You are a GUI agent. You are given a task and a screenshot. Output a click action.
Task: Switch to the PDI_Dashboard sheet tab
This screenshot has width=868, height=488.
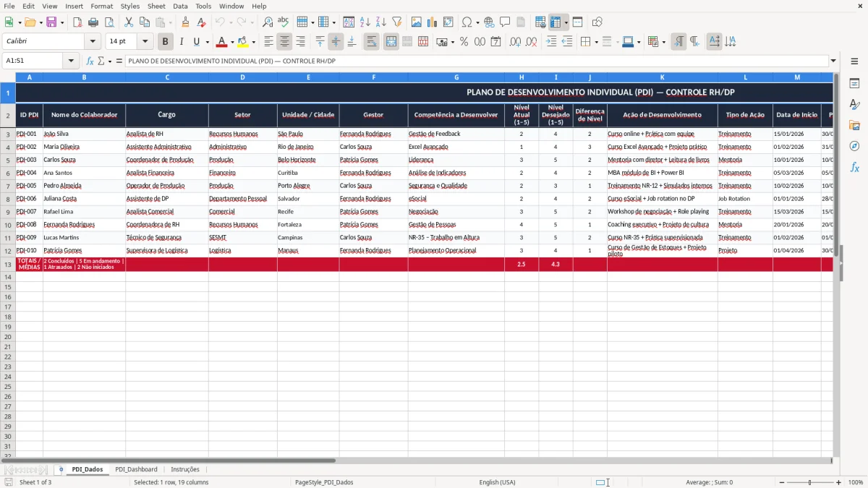point(136,469)
